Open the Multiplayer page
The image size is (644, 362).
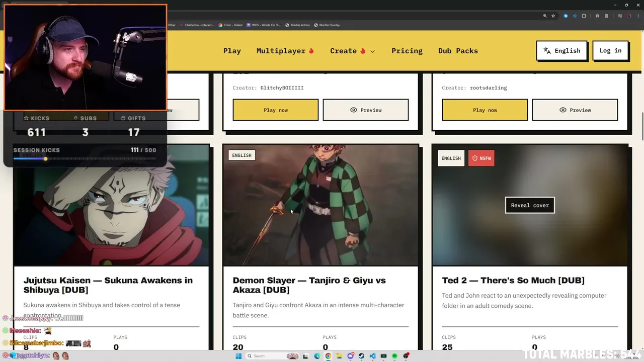click(x=285, y=51)
